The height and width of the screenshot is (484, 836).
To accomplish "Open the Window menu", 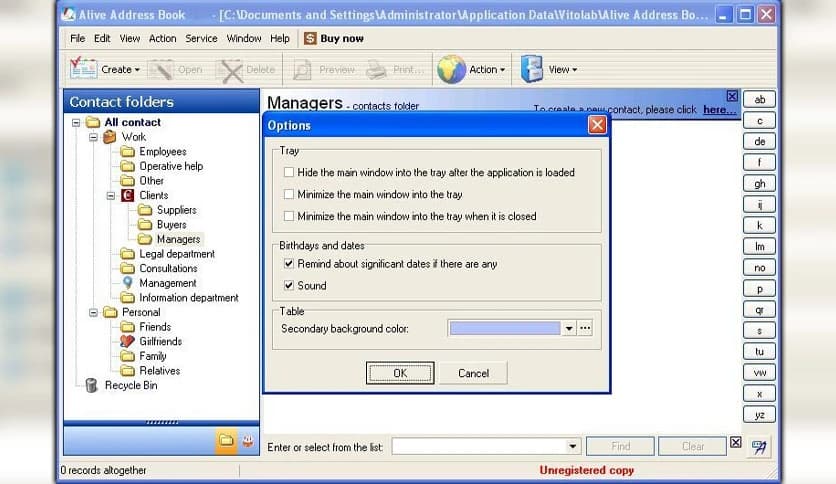I will point(244,38).
